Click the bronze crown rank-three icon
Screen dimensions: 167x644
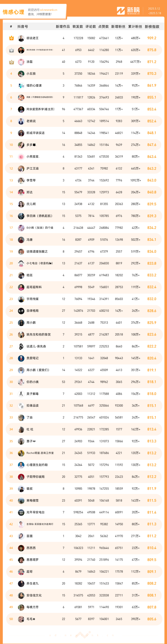click(x=11, y=62)
